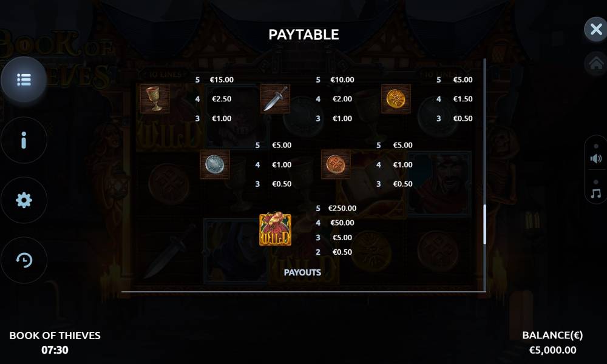The image size is (607, 364).
Task: Click the copper coin symbol
Action: click(336, 164)
